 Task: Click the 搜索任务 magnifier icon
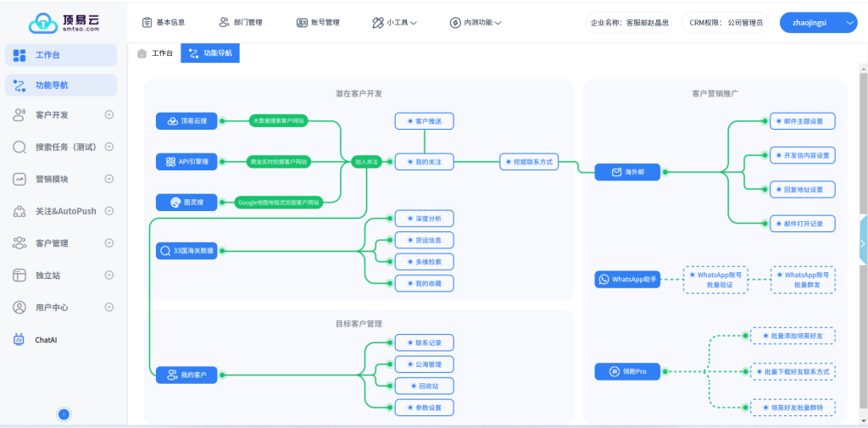pos(19,147)
